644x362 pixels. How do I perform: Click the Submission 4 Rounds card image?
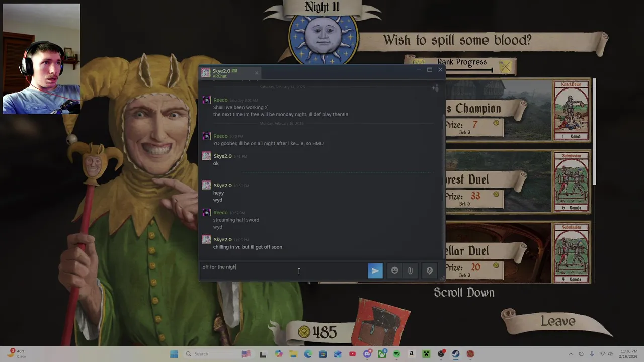[x=571, y=253]
